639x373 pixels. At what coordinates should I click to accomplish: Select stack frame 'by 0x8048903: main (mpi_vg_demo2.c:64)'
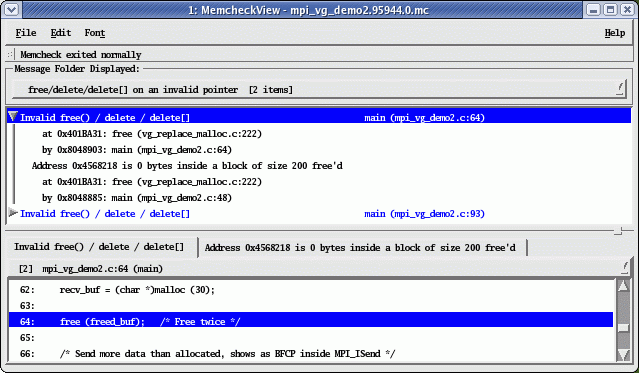coord(137,150)
